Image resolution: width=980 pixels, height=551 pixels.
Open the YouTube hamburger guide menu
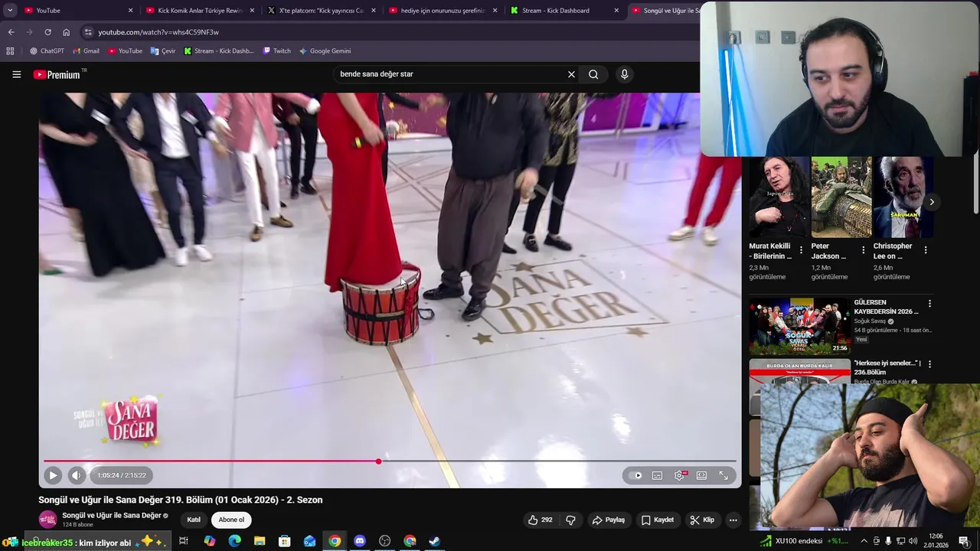tap(16, 74)
